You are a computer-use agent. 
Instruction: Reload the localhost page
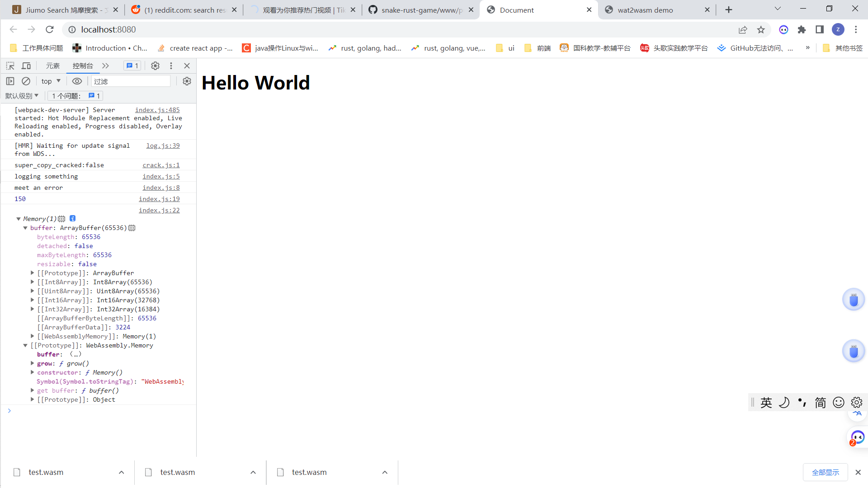[50, 30]
